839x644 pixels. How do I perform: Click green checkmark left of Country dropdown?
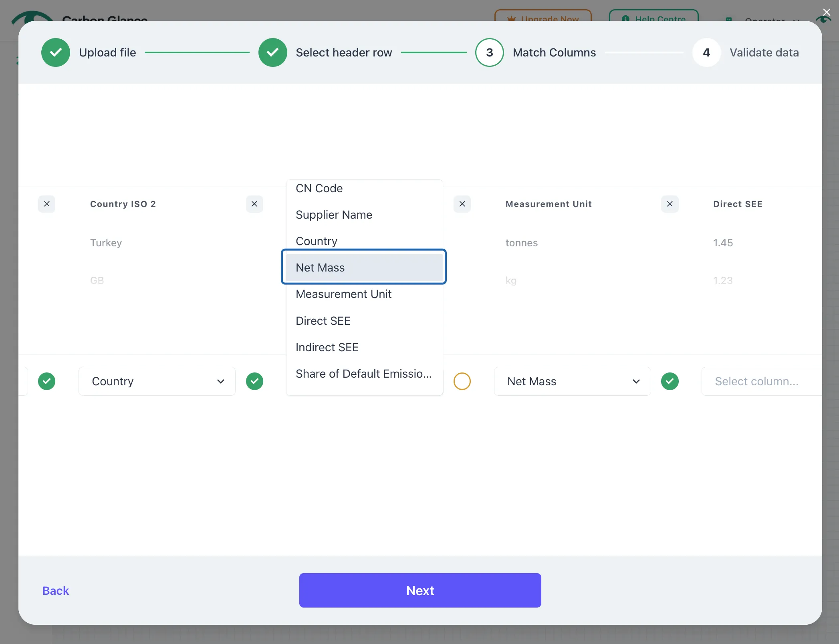[46, 381]
